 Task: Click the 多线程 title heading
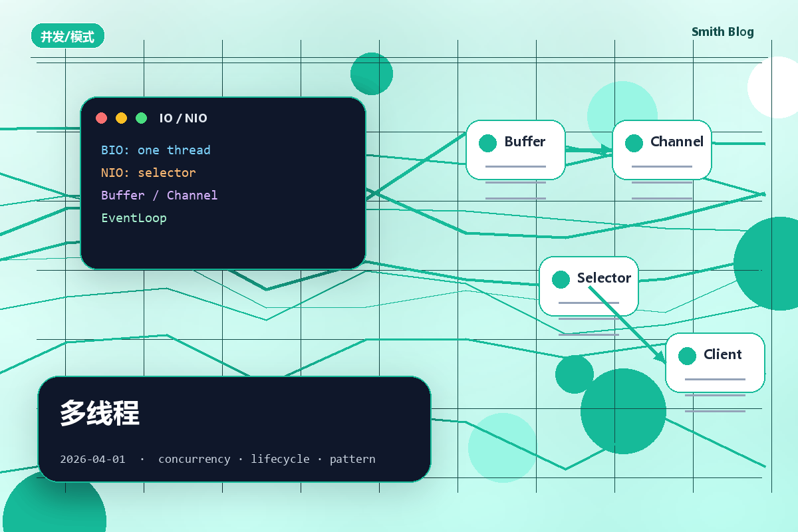(100, 413)
